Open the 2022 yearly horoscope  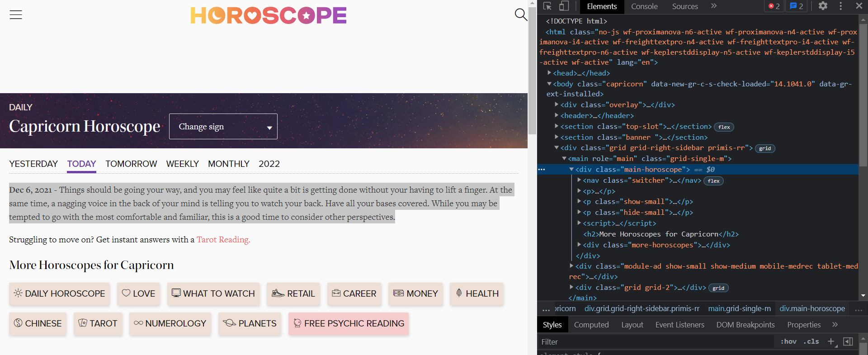pyautogui.click(x=269, y=164)
